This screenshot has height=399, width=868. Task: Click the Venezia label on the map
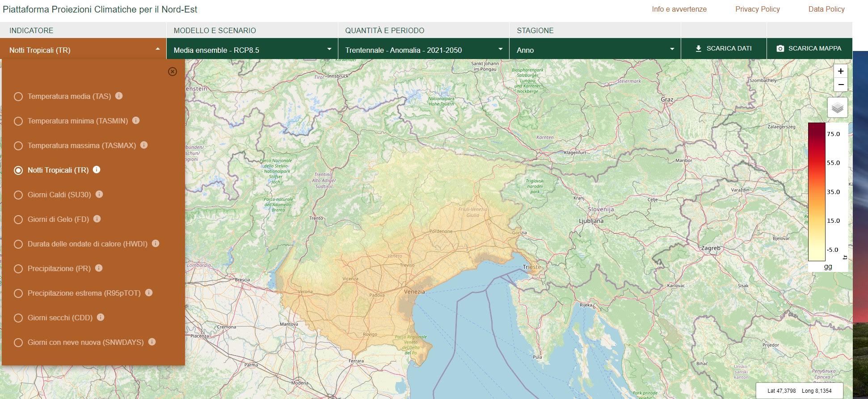(x=414, y=292)
